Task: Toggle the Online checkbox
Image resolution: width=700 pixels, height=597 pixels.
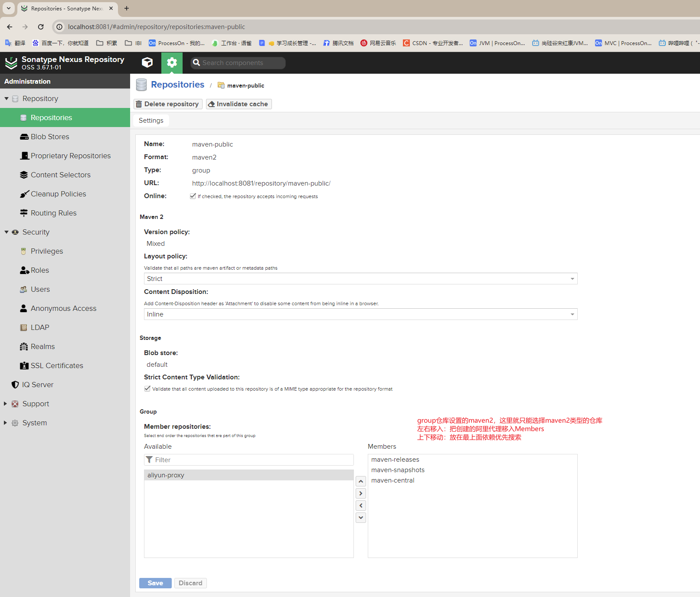Action: (x=193, y=196)
